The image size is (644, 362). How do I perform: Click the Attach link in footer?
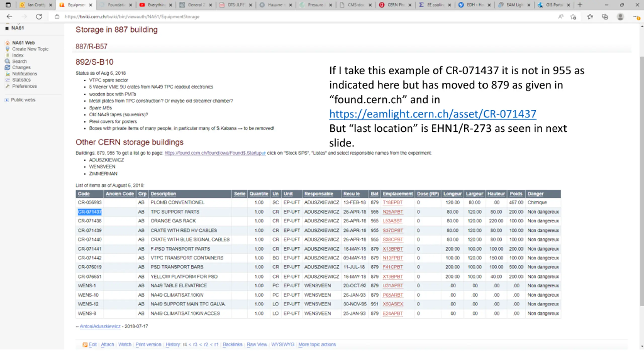pyautogui.click(x=107, y=345)
